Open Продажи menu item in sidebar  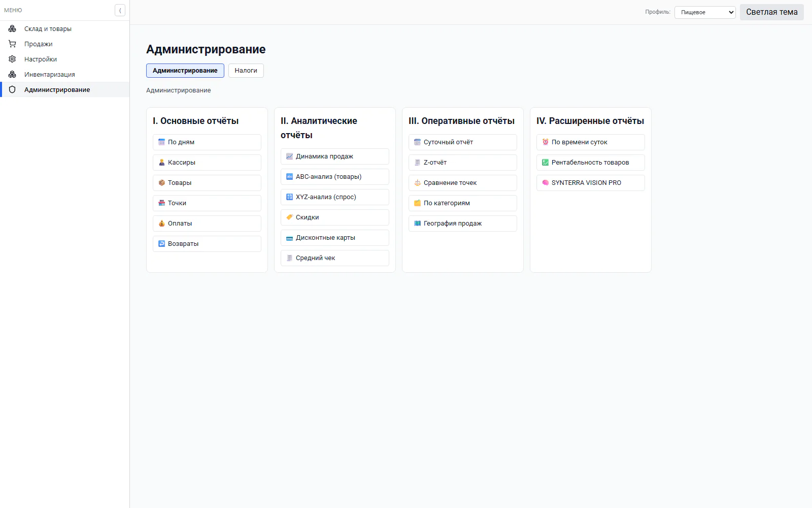pos(65,44)
